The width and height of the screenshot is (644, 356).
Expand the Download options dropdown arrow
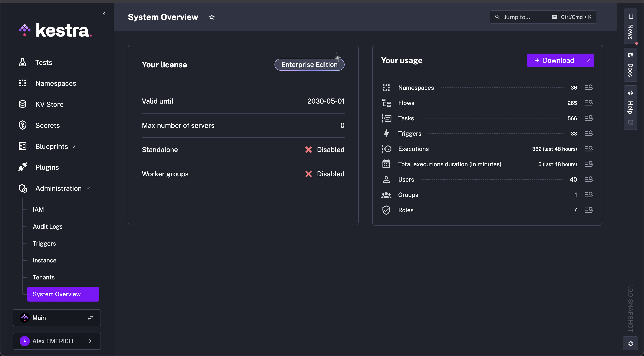pyautogui.click(x=587, y=60)
